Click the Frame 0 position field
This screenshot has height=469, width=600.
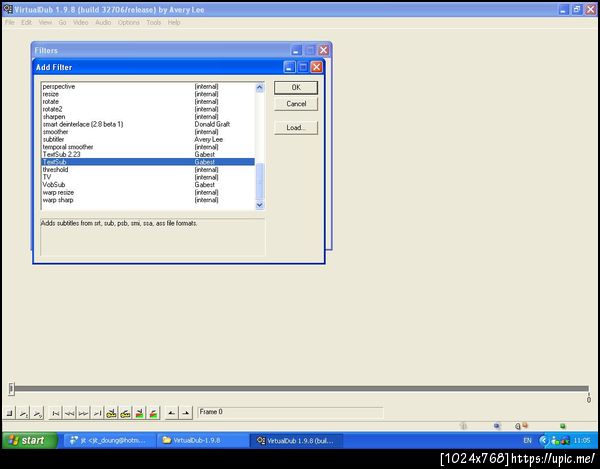tap(290, 412)
